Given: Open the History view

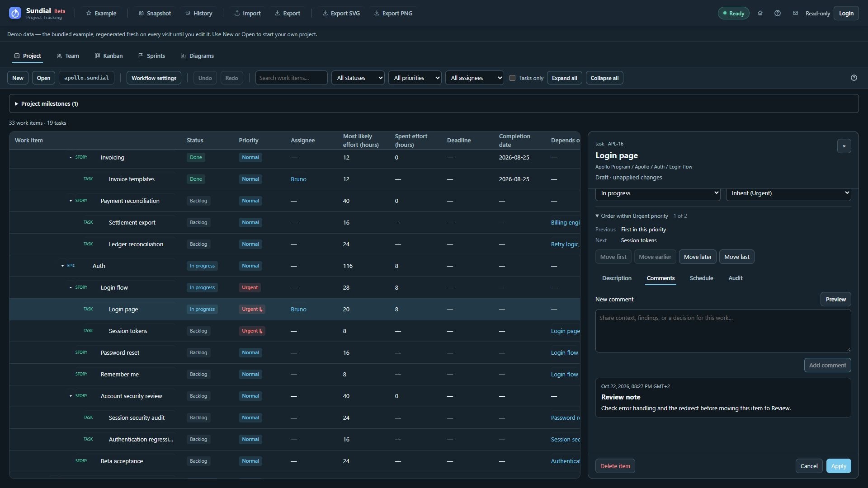Looking at the screenshot, I should point(198,13).
